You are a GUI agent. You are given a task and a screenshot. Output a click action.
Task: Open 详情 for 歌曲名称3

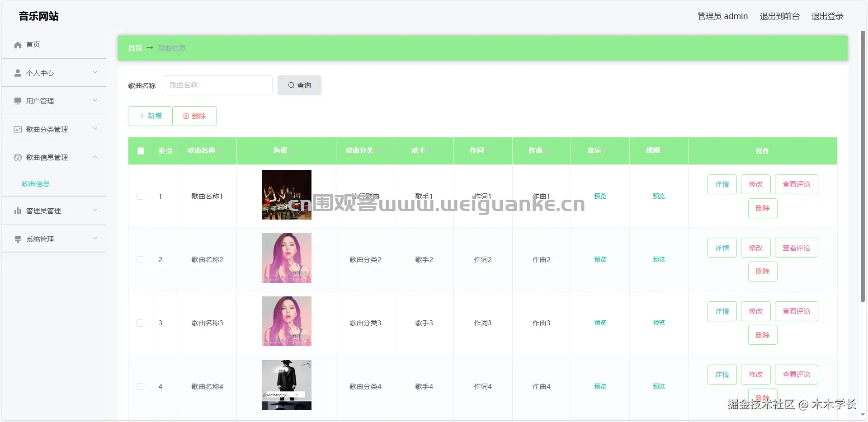click(x=722, y=311)
